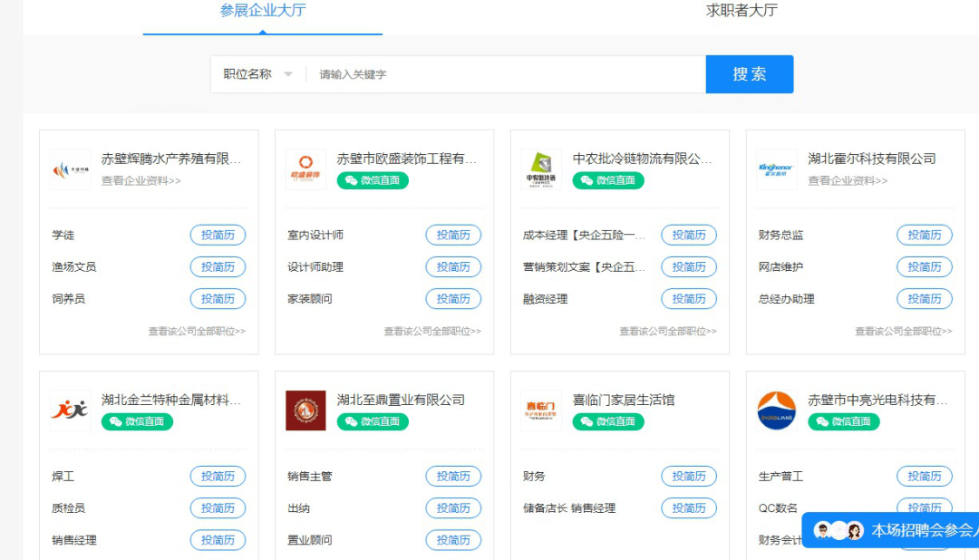Image resolution: width=979 pixels, height=560 pixels.
Task: Submit resume for 财务总监 position
Action: coord(925,235)
